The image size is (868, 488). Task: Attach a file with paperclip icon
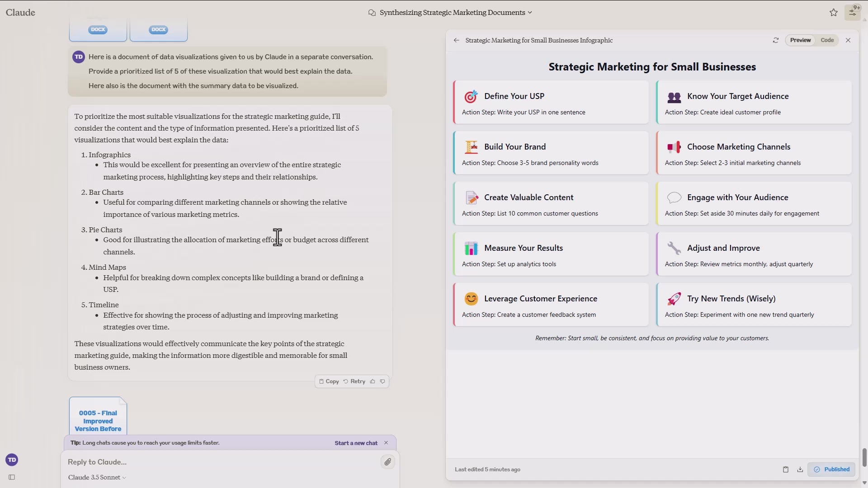tap(387, 462)
